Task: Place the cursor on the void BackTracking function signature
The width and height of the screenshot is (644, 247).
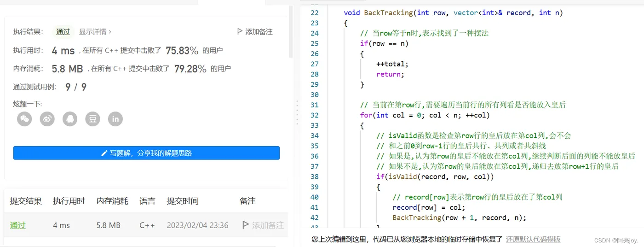Action: click(453, 13)
